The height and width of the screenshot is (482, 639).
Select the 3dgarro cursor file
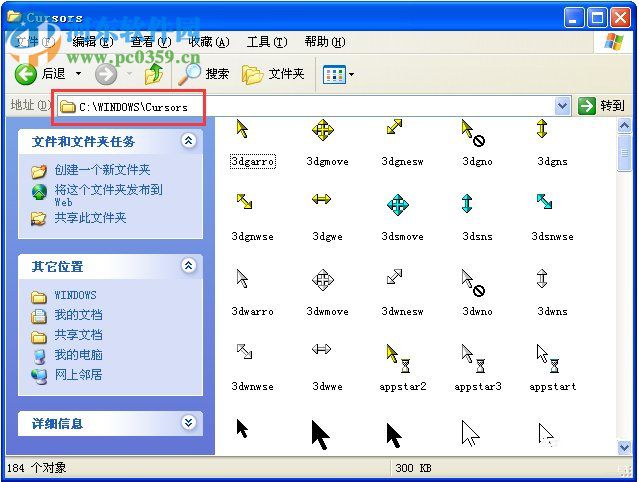252,145
